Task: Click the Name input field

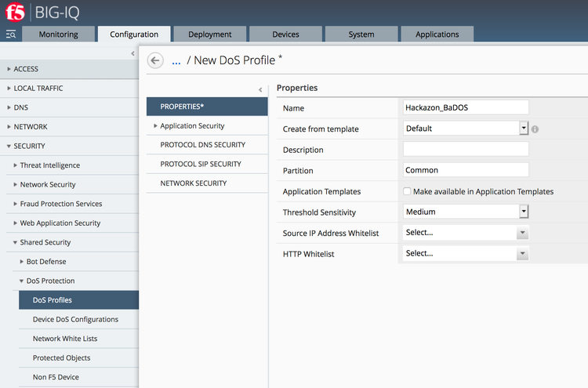Action: coord(466,107)
